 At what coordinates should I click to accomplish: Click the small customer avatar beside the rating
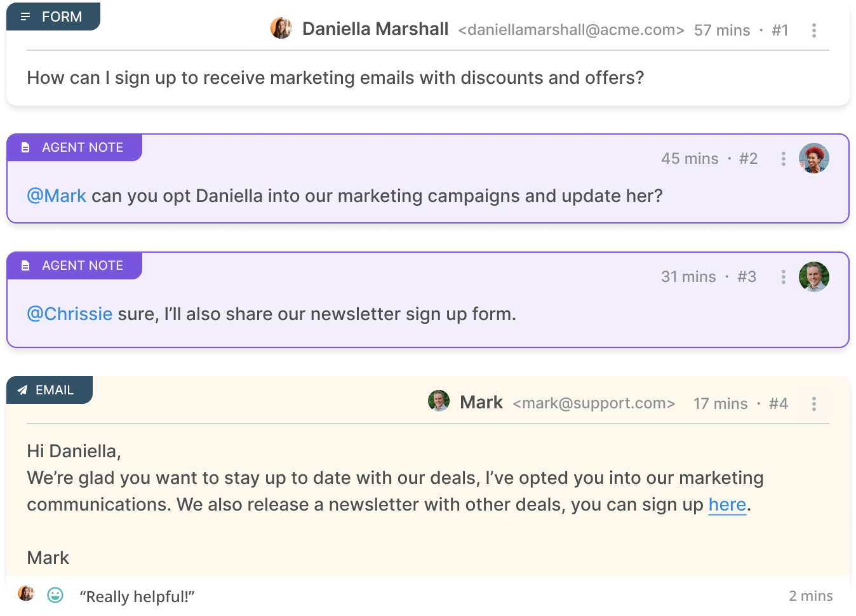[26, 593]
